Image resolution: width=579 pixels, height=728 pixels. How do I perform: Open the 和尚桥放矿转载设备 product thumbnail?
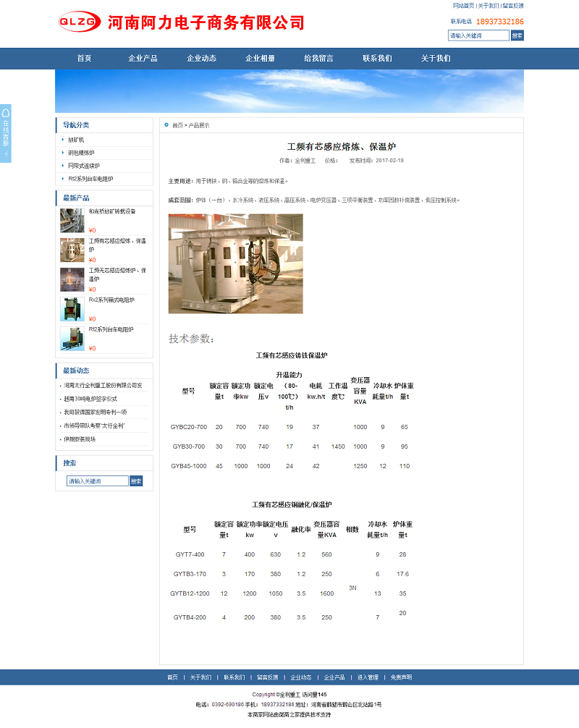[72, 220]
